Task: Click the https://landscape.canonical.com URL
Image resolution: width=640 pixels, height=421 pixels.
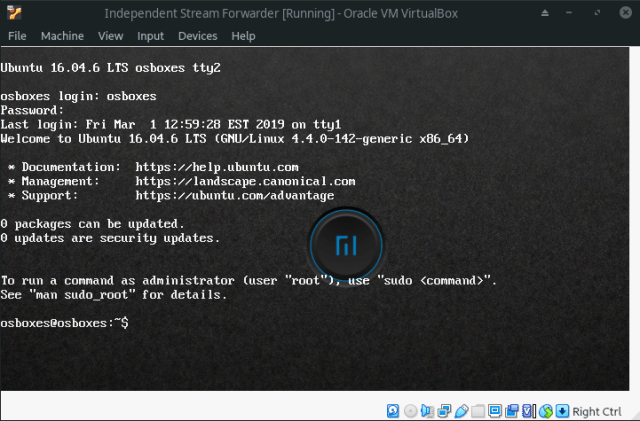Action: coord(245,181)
